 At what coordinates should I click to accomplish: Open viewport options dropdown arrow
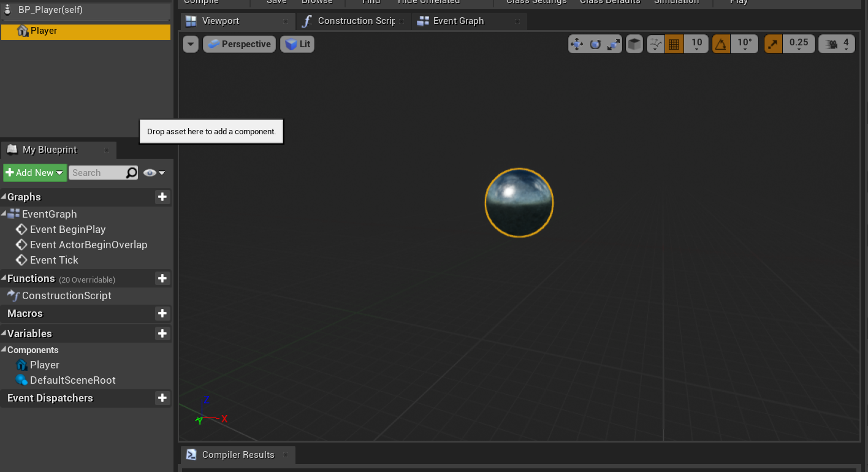191,44
